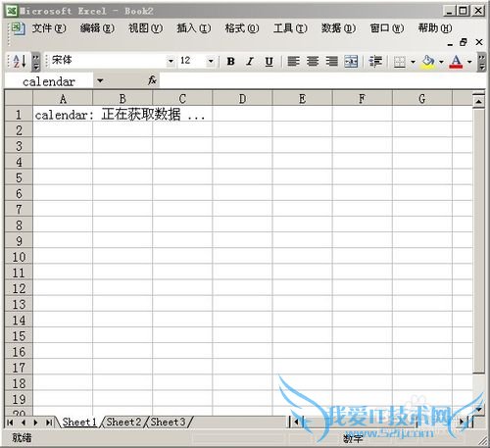Close the workbook window with inner X
The image size is (490, 448).
click(479, 42)
